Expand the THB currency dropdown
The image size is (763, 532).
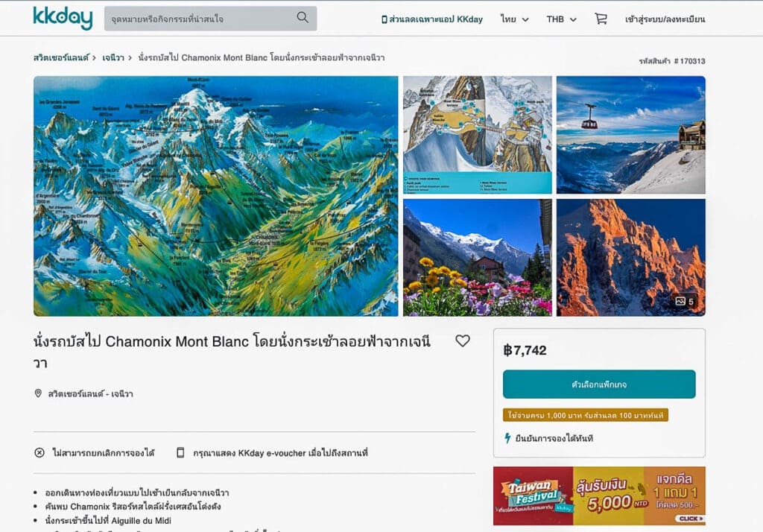561,19
